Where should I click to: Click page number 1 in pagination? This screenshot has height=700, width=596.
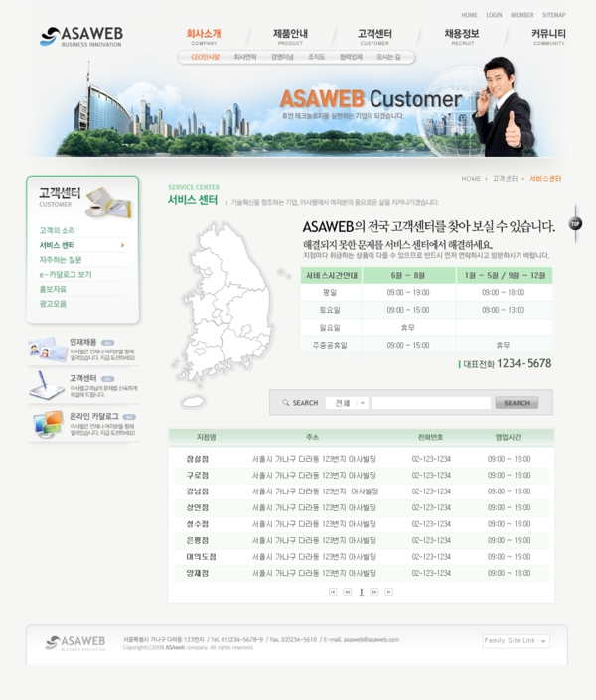point(361,592)
